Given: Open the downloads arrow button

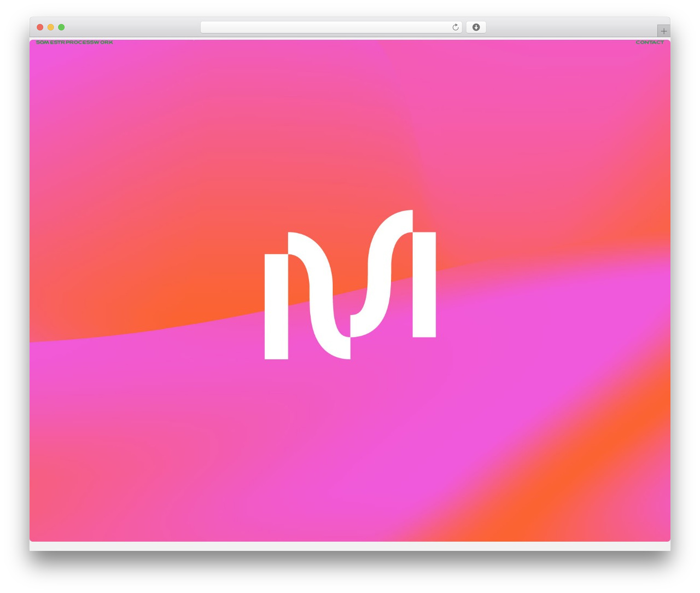Looking at the screenshot, I should (x=476, y=27).
